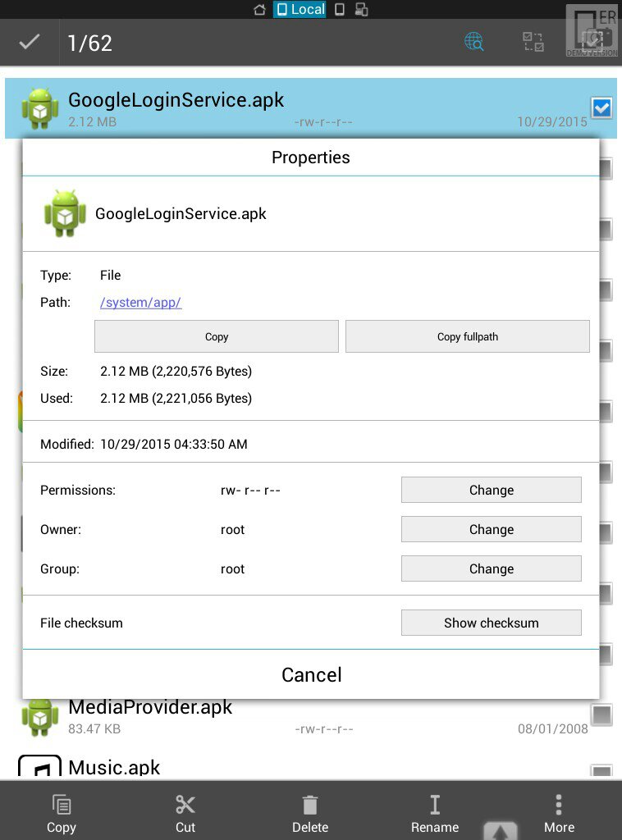This screenshot has height=840, width=622.
Task: Select the 1/62 selection counter
Action: (89, 43)
